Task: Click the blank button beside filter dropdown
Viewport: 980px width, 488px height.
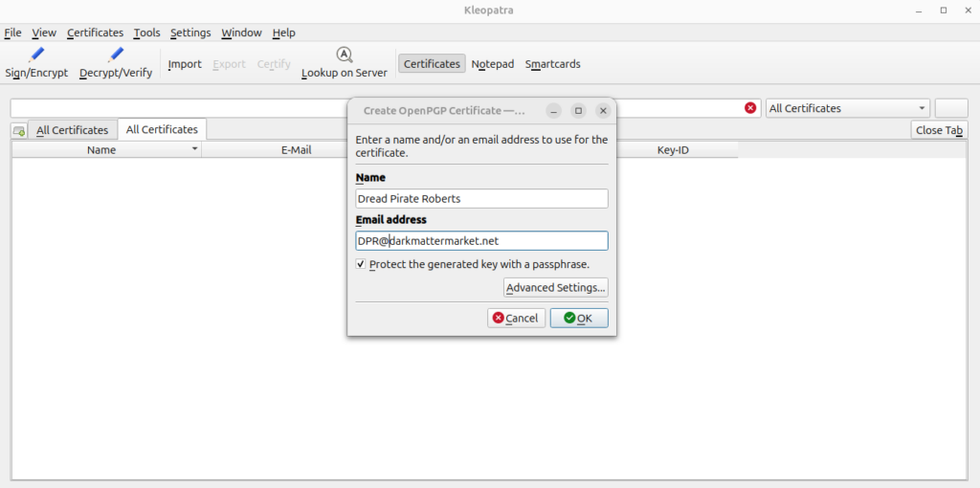Action: coord(951,108)
